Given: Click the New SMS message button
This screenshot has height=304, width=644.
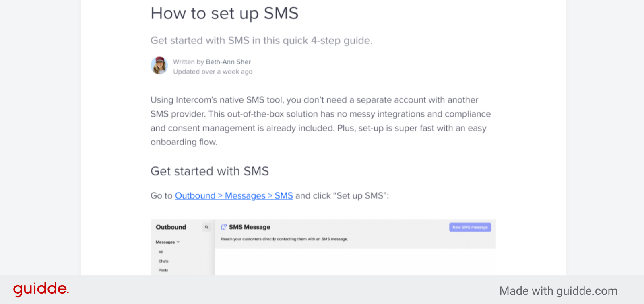Looking at the screenshot, I should click(469, 227).
